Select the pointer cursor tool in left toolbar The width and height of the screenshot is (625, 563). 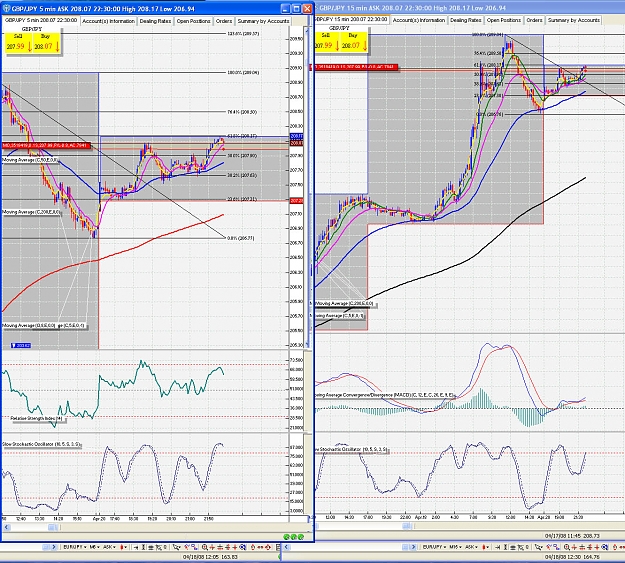[176, 547]
